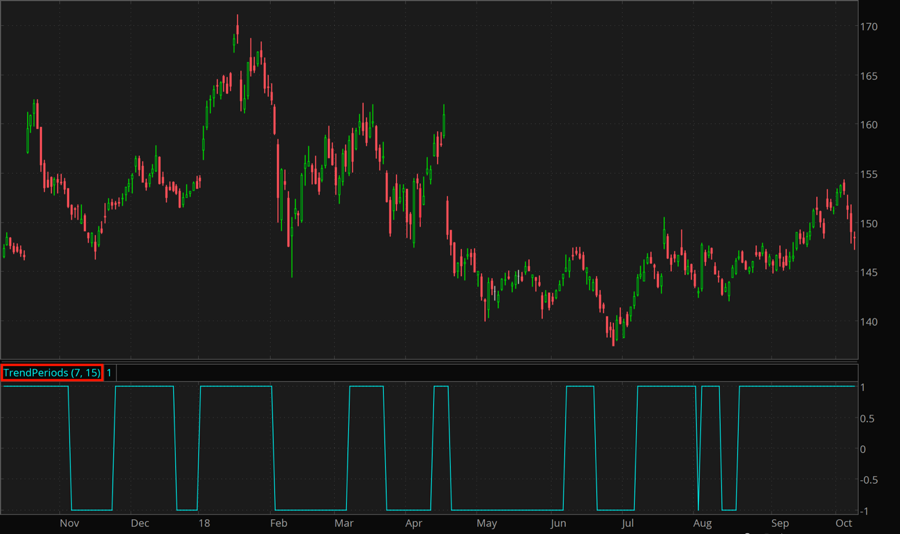Click the 0 label on indicator axis

click(x=864, y=449)
